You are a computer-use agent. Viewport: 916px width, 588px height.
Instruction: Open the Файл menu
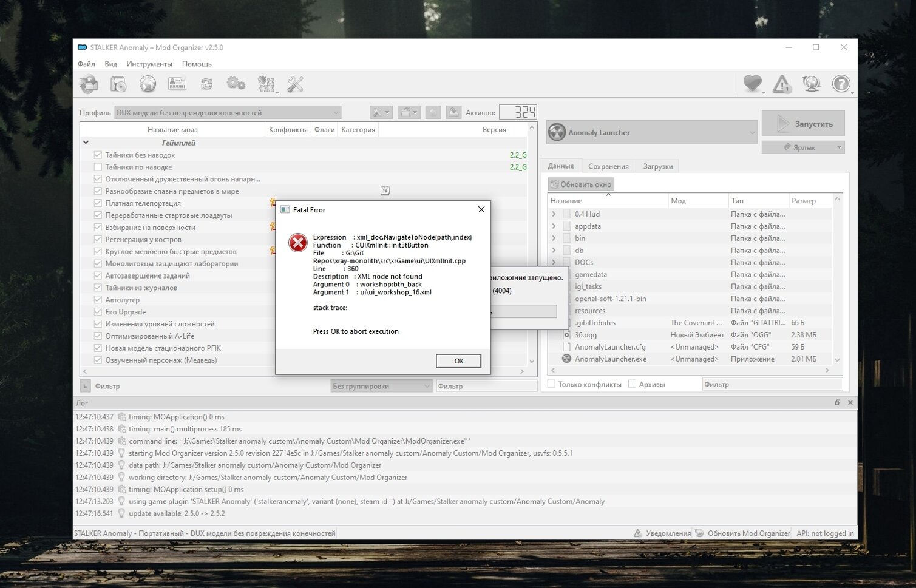(x=86, y=64)
